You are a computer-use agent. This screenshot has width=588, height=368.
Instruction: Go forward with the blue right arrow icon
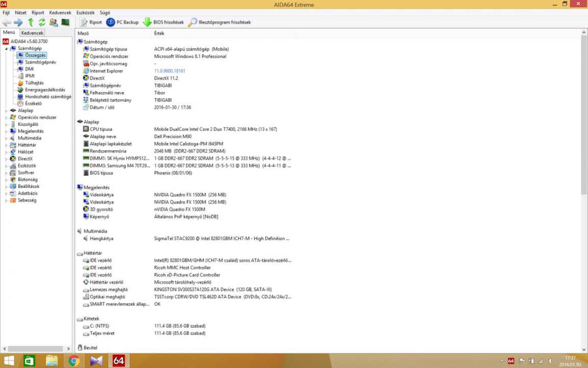coord(18,22)
